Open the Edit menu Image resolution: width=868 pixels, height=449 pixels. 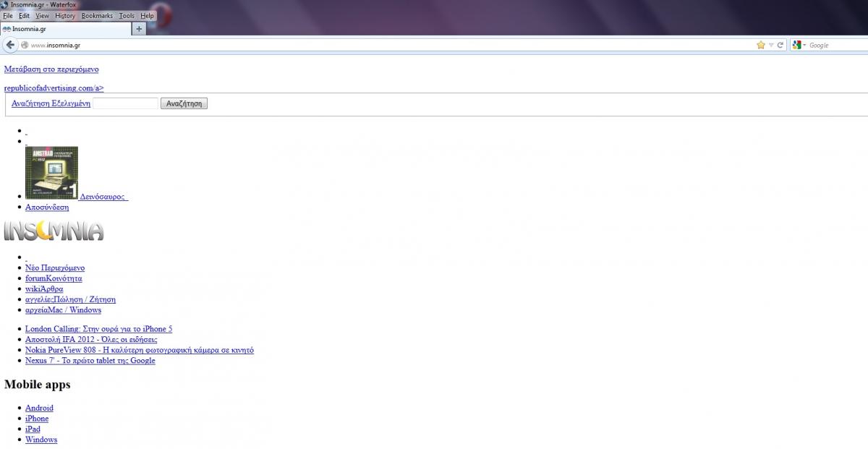click(x=24, y=15)
